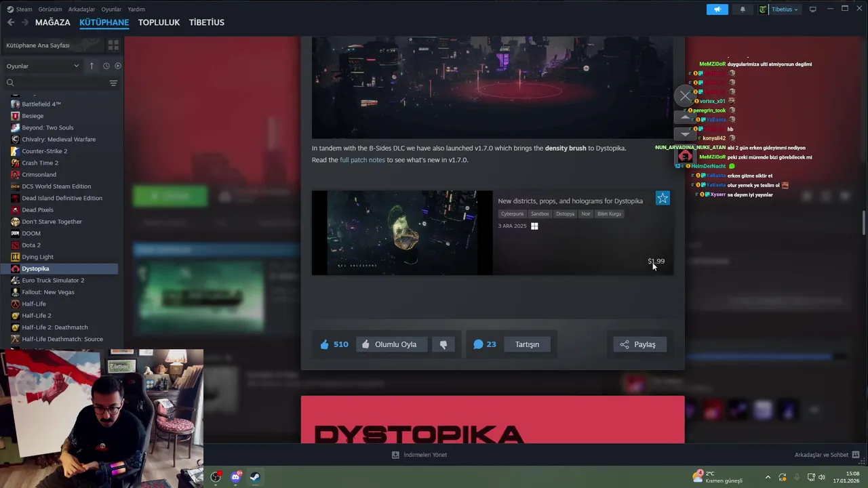Viewport: 868px width, 488px height.
Task: Switch to Big Picture mode monitor icon
Action: point(812,9)
